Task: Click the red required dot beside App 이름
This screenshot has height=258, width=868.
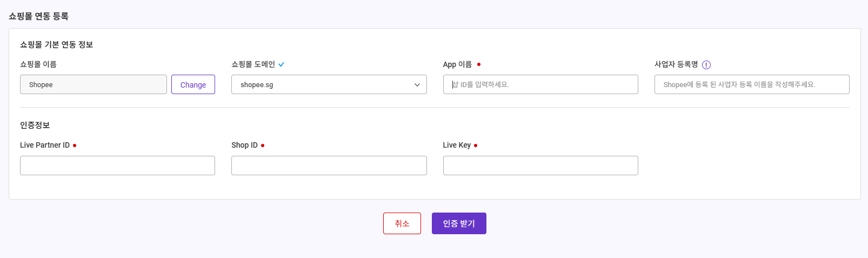Action: click(479, 64)
